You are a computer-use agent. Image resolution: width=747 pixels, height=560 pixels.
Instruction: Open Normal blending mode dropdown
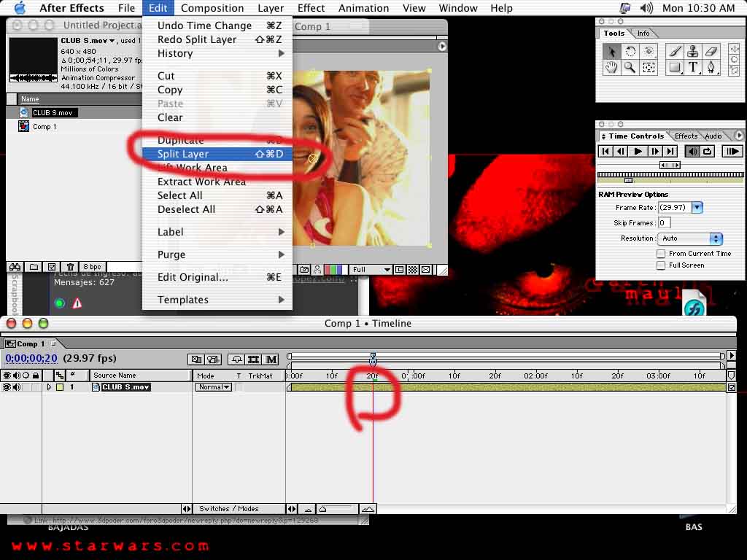coord(214,387)
